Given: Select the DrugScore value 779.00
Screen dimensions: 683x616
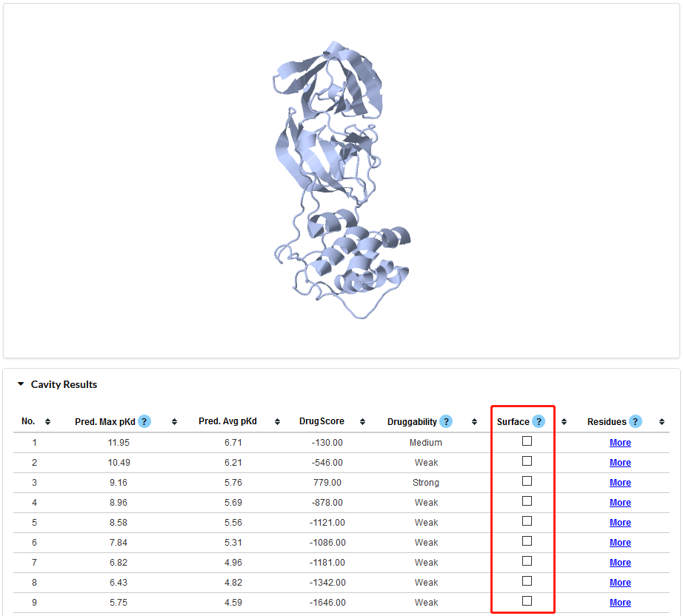Looking at the screenshot, I should click(327, 483).
